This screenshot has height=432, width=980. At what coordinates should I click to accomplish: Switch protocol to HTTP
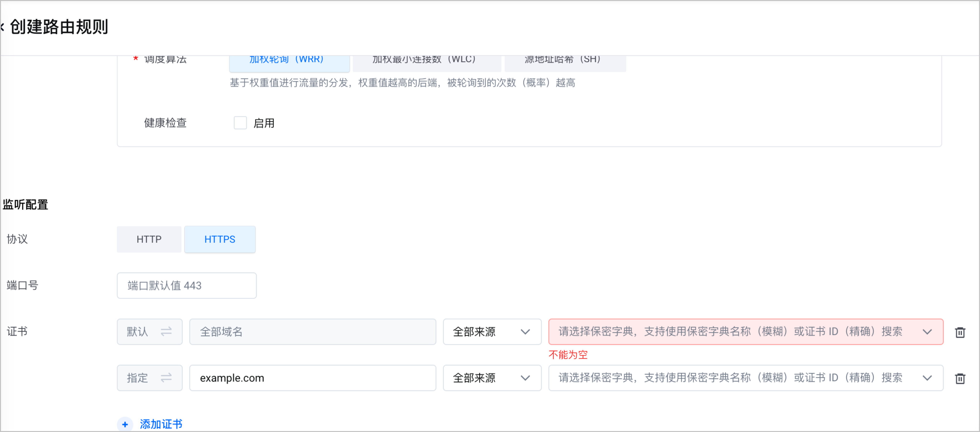[x=149, y=239]
